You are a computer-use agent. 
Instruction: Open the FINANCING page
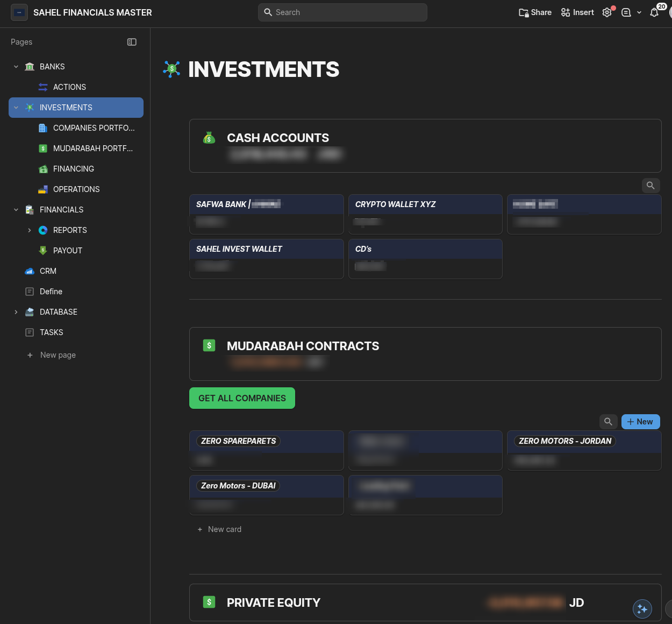pos(74,169)
